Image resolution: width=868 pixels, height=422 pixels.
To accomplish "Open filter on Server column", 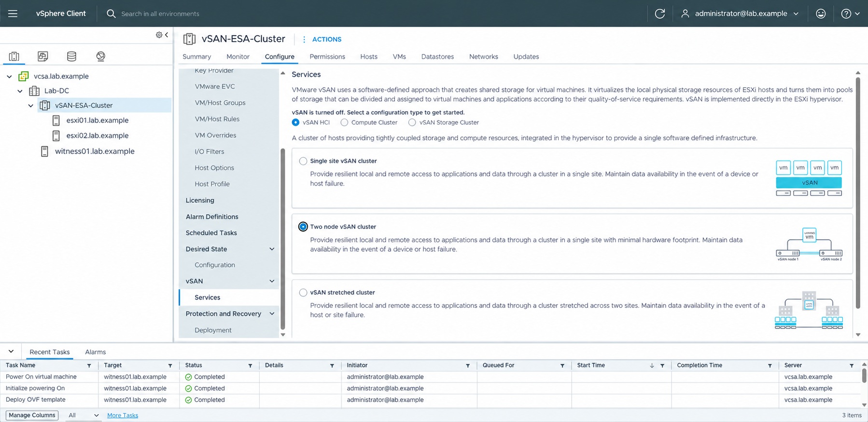I will (852, 366).
